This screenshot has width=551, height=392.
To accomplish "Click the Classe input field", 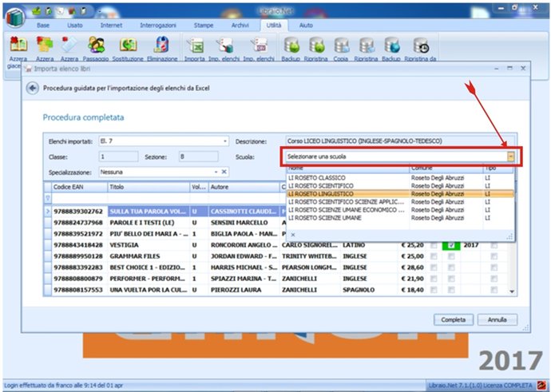I will pos(118,156).
